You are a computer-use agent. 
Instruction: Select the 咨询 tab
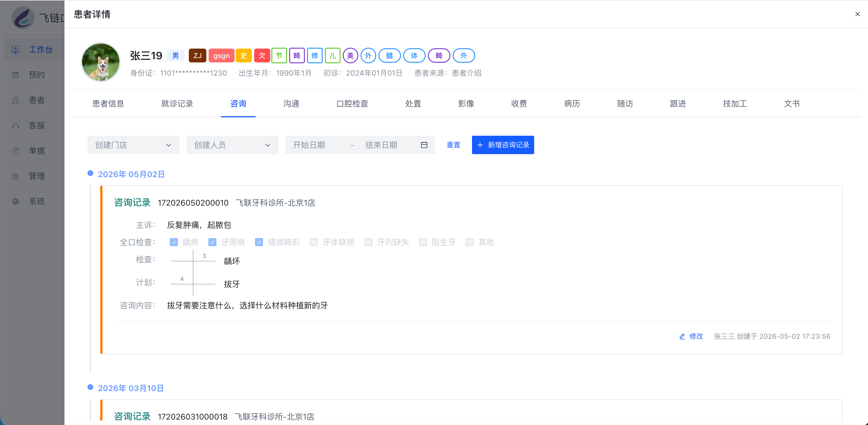point(238,104)
